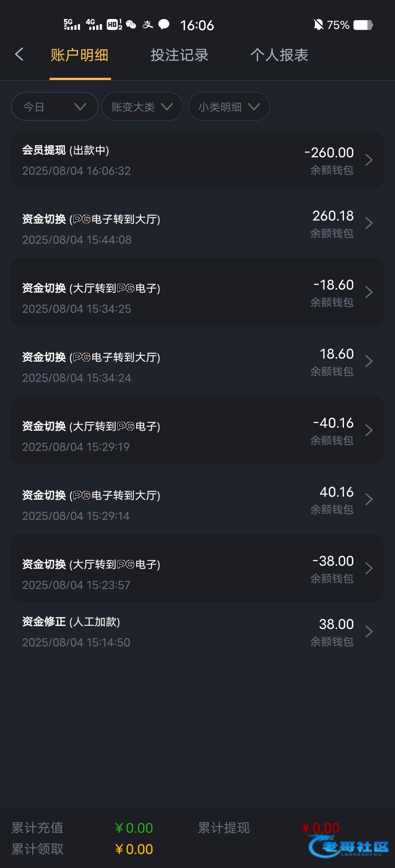395x868 pixels.
Task: Switch to the 个人报表 tab
Action: [x=279, y=55]
